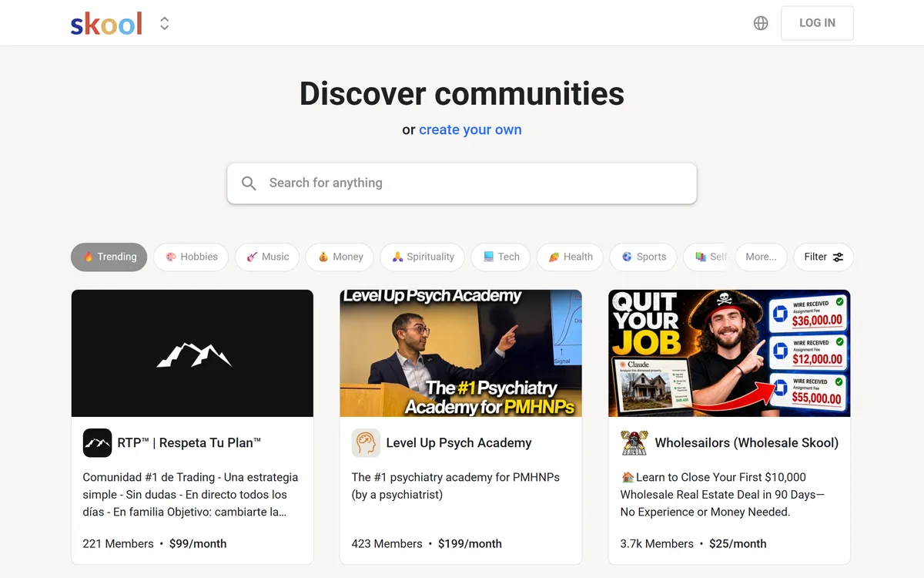Select the Trending category chip
The width and height of the screenshot is (924, 578).
click(109, 257)
